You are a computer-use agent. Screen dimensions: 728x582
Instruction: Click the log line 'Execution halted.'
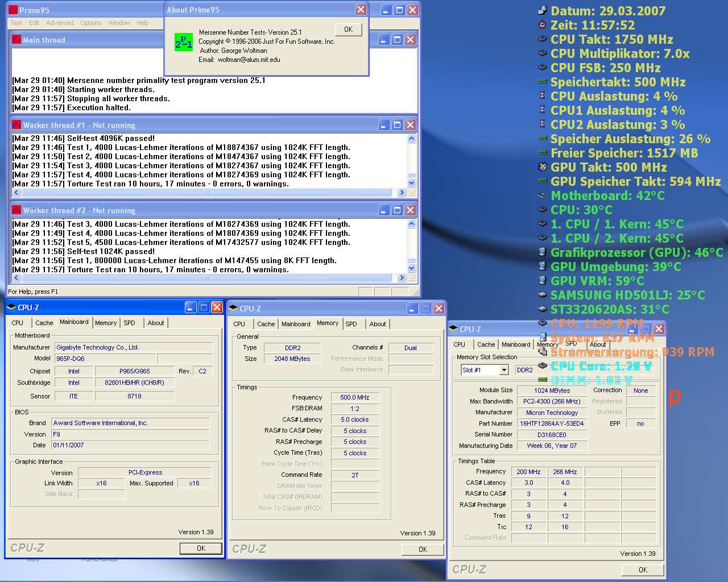[x=71, y=107]
